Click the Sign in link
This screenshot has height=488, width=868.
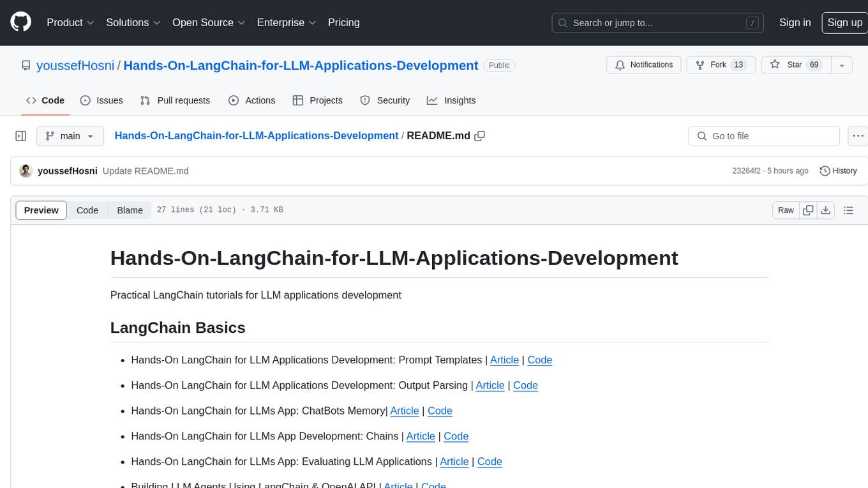tap(795, 22)
